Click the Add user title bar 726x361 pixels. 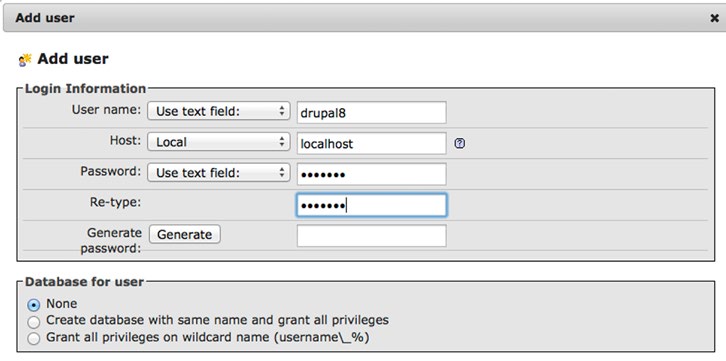(x=363, y=18)
